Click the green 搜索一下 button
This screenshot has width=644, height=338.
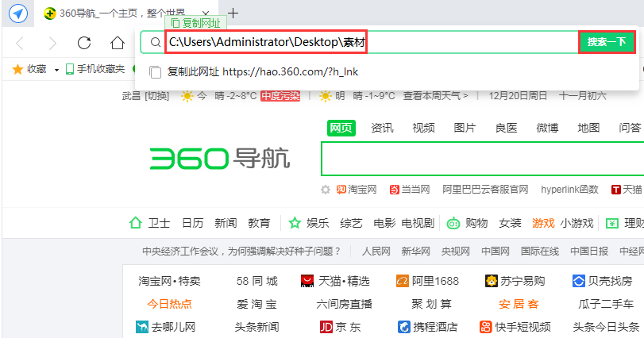click(607, 42)
